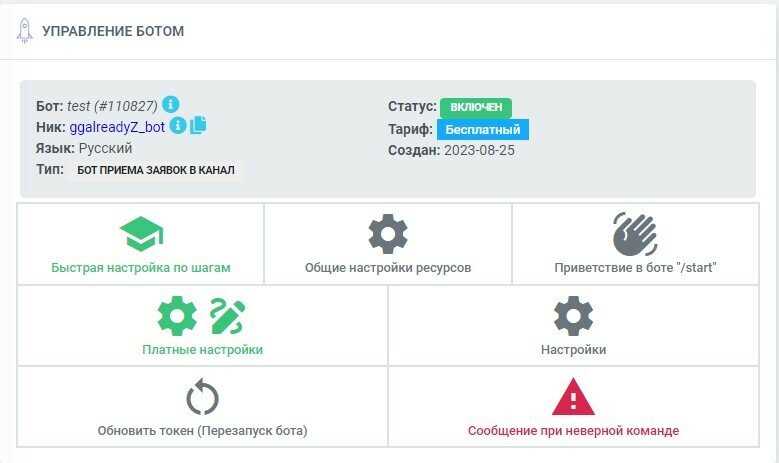Click gray gear icon above Настройки
The height and width of the screenshot is (463, 779).
[x=573, y=316]
